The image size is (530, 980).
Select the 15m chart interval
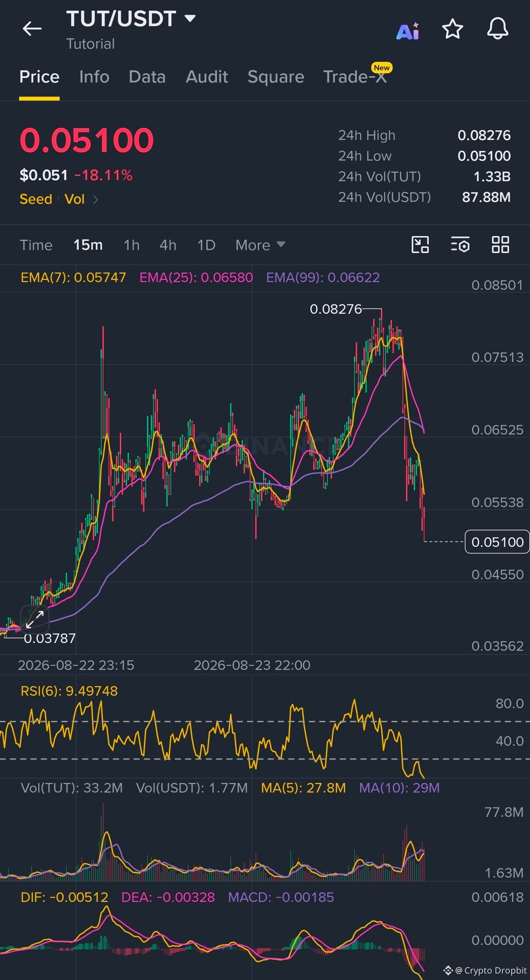coord(88,245)
